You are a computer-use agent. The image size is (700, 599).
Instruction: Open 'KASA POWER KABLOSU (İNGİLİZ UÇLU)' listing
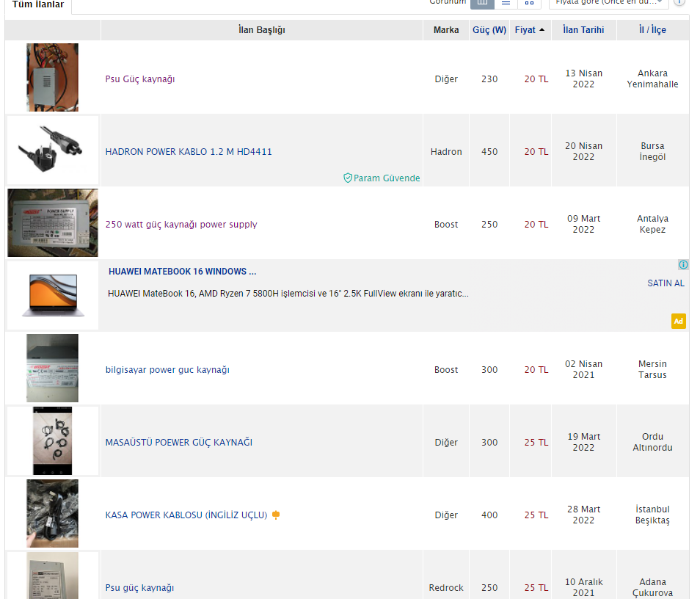tap(186, 515)
